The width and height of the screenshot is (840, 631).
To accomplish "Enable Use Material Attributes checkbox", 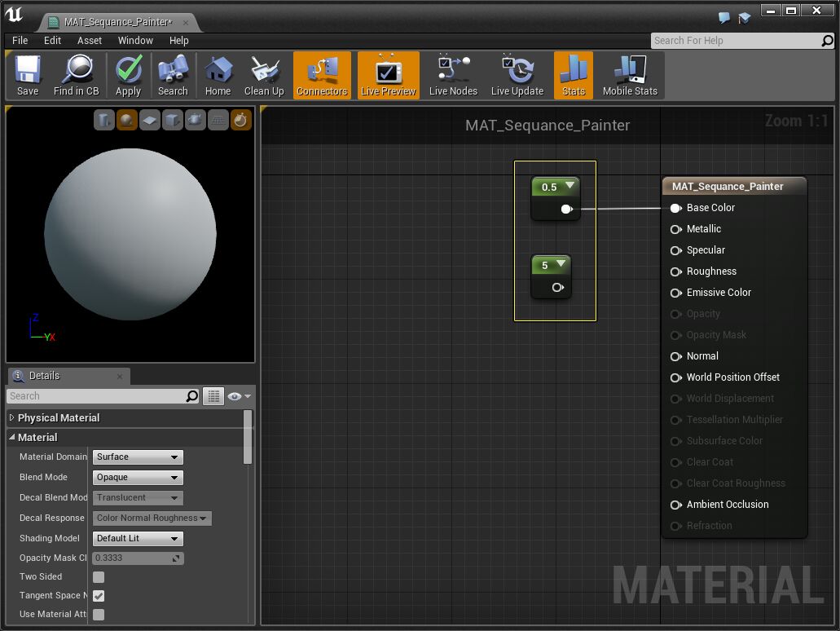I will 99,615.
